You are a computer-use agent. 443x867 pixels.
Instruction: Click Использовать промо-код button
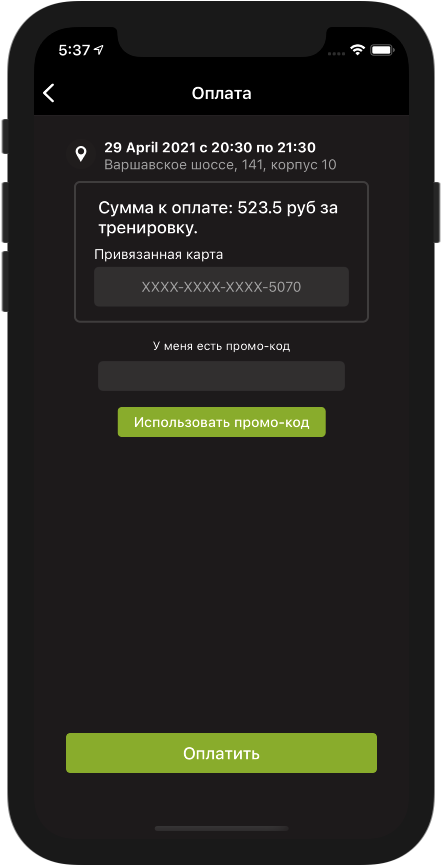click(221, 422)
